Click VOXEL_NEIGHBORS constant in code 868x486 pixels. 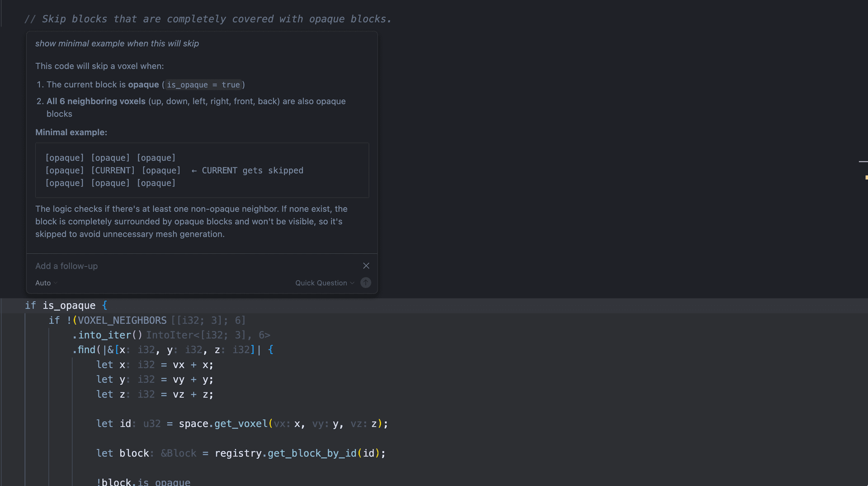coord(122,321)
